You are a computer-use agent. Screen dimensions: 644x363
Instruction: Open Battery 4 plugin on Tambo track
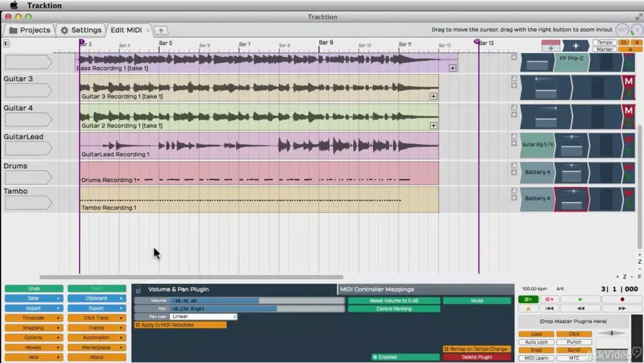[537, 198]
